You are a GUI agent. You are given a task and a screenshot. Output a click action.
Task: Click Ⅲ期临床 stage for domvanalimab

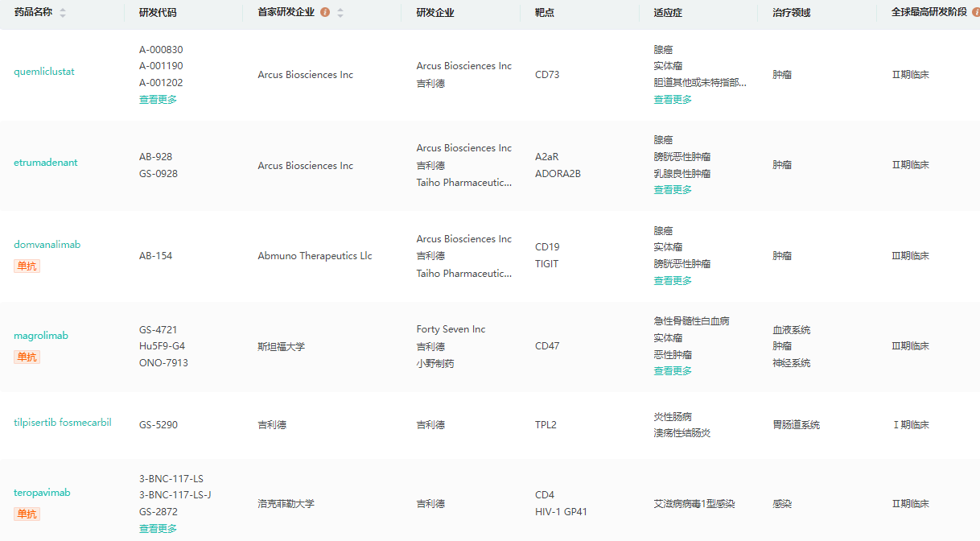pos(911,256)
